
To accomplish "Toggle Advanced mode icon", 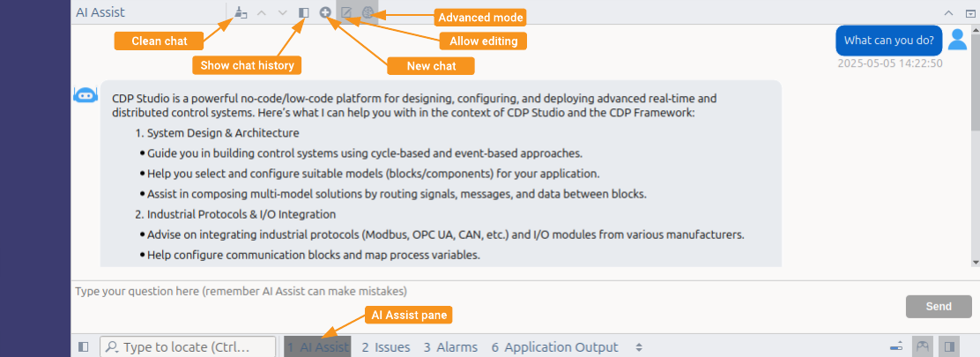I will (x=368, y=12).
